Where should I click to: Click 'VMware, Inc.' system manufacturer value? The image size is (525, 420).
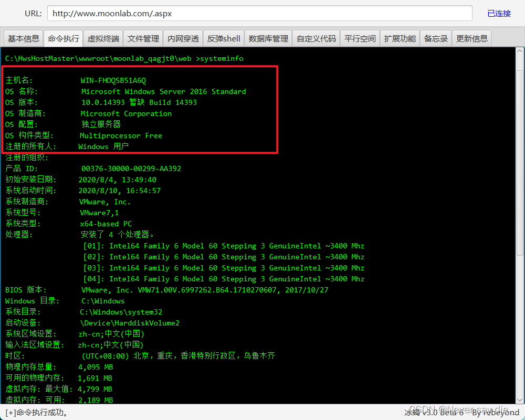click(x=105, y=202)
